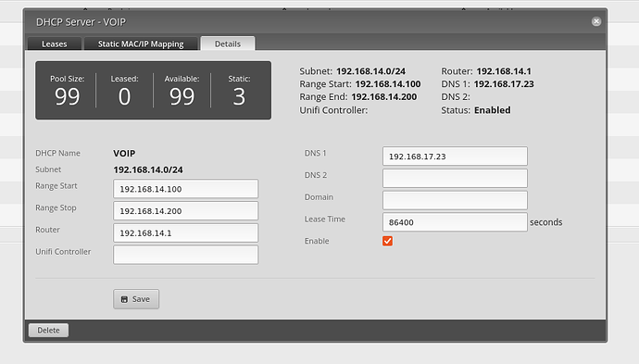Click the empty Unifi Controller field

tap(186, 255)
